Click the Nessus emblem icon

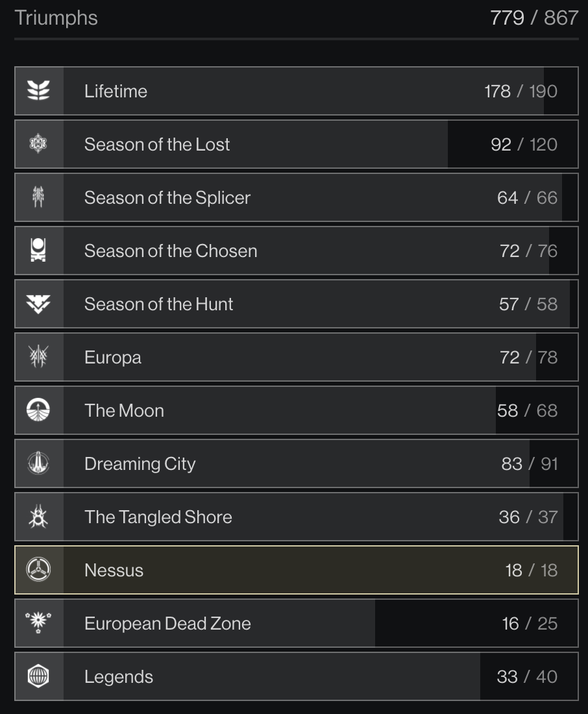38,570
